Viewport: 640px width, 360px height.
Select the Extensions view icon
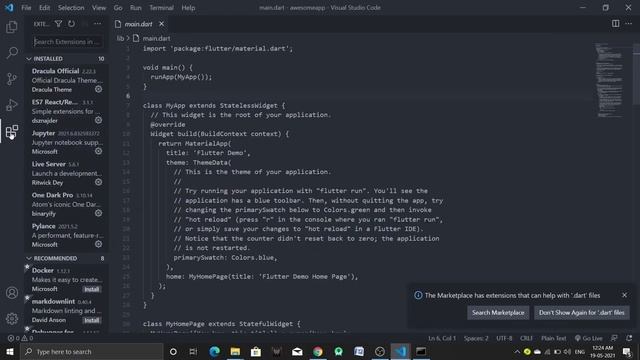[x=12, y=131]
